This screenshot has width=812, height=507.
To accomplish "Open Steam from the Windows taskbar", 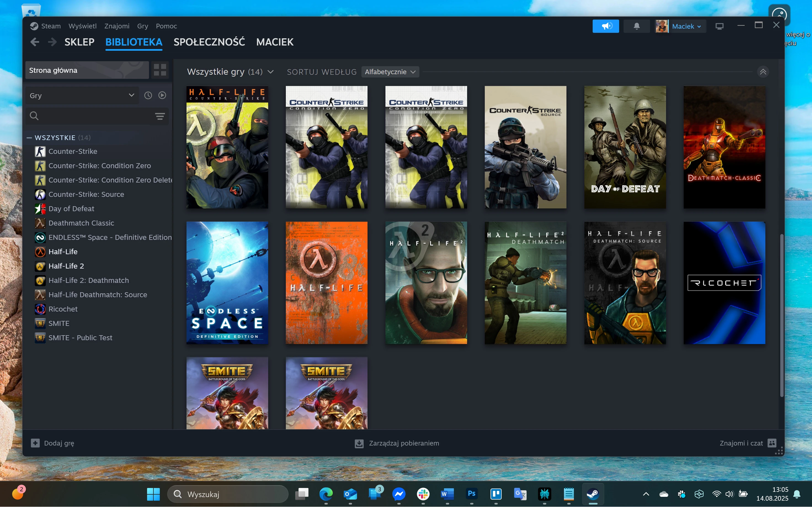I will click(593, 494).
